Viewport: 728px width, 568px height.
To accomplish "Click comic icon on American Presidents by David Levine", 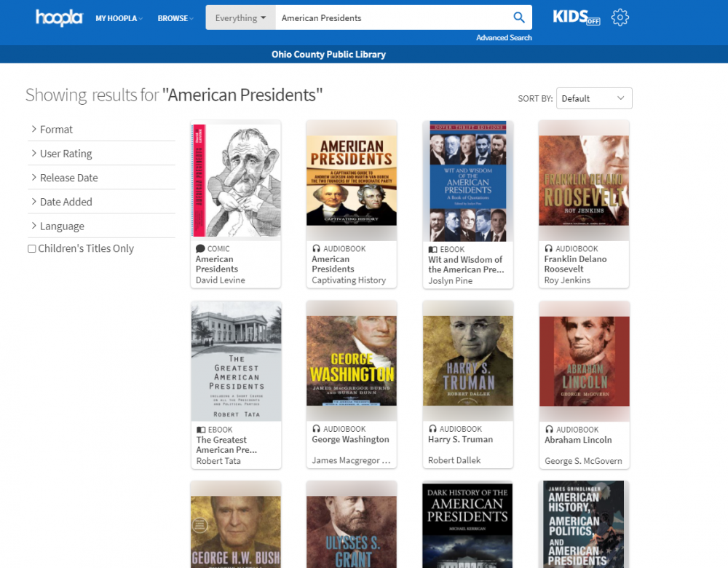I will click(200, 249).
